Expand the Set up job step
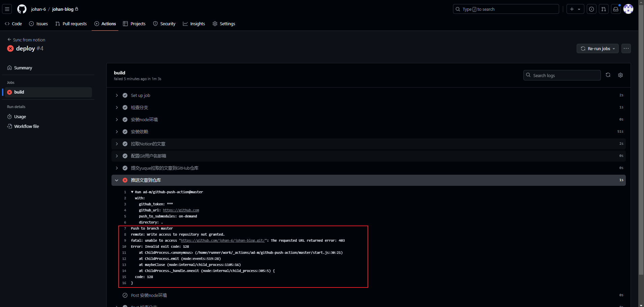The height and width of the screenshot is (307, 644). [x=140, y=95]
